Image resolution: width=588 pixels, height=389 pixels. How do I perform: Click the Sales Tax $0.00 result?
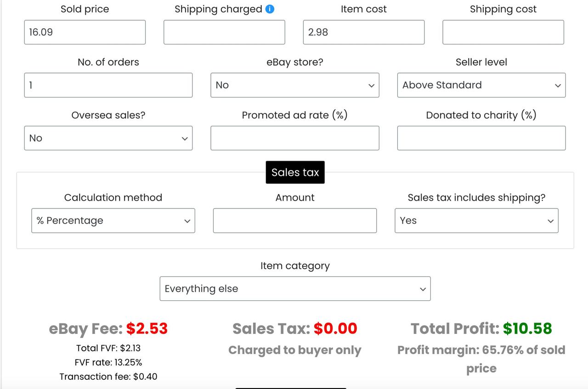tap(295, 328)
